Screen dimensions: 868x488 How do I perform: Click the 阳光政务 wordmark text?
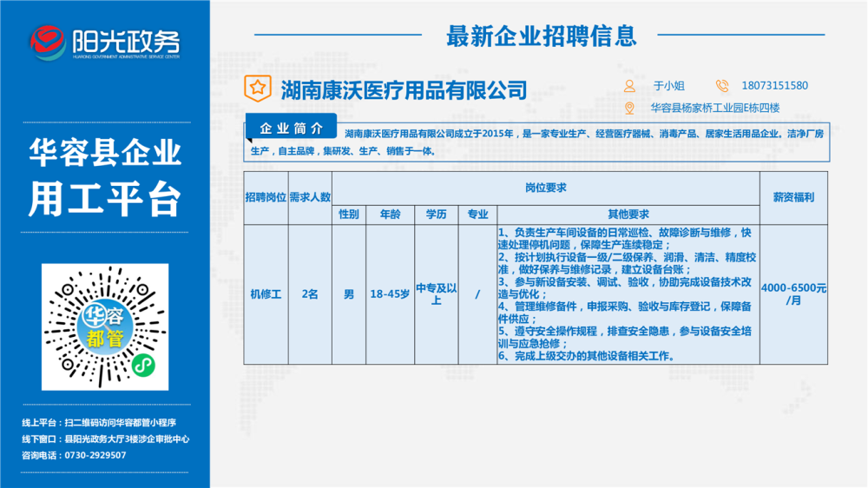tap(126, 40)
